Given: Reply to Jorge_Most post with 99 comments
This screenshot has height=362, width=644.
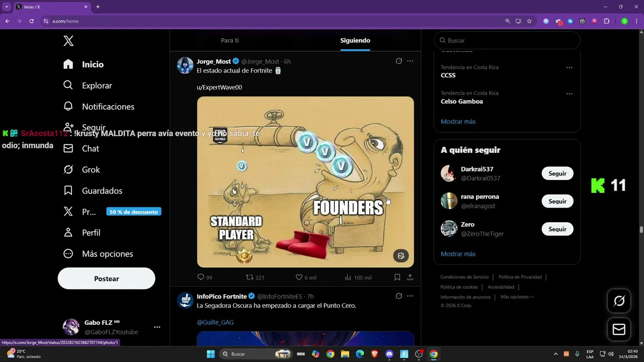Looking at the screenshot, I should 205,277.
